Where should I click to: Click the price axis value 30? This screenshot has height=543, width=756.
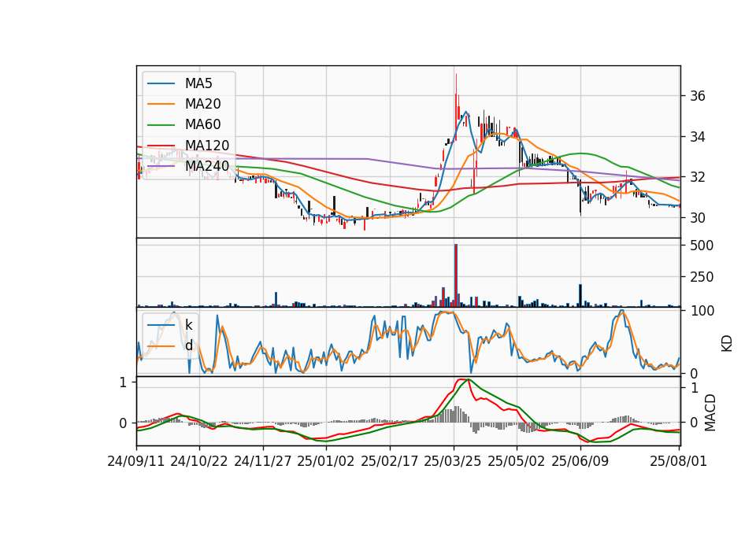tap(698, 218)
